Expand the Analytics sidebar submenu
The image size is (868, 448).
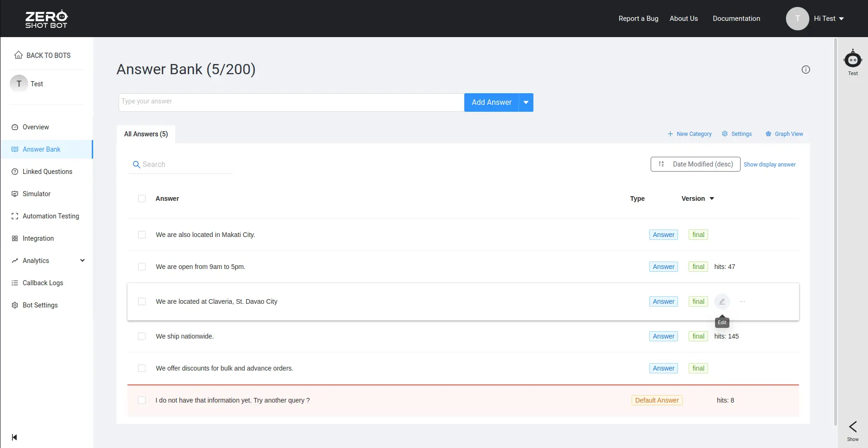[82, 261]
